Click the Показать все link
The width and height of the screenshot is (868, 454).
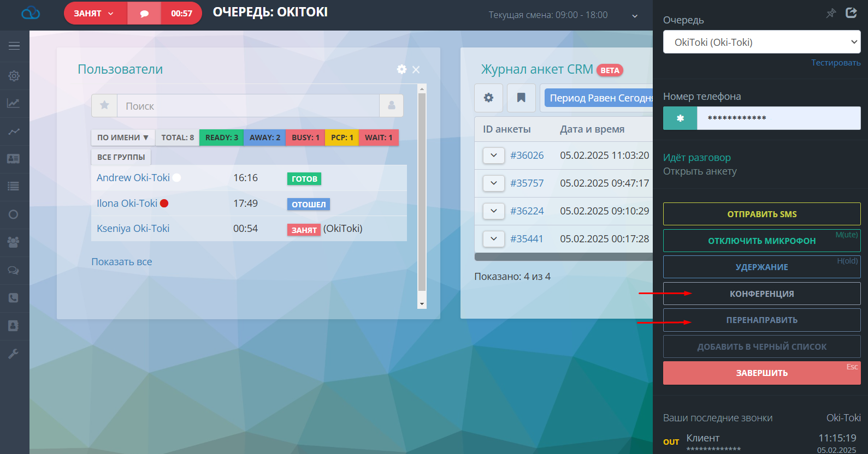click(x=122, y=262)
